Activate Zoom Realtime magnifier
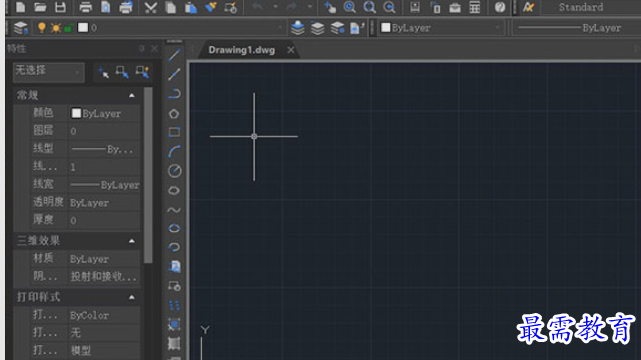The image size is (641, 360). pyautogui.click(x=350, y=7)
